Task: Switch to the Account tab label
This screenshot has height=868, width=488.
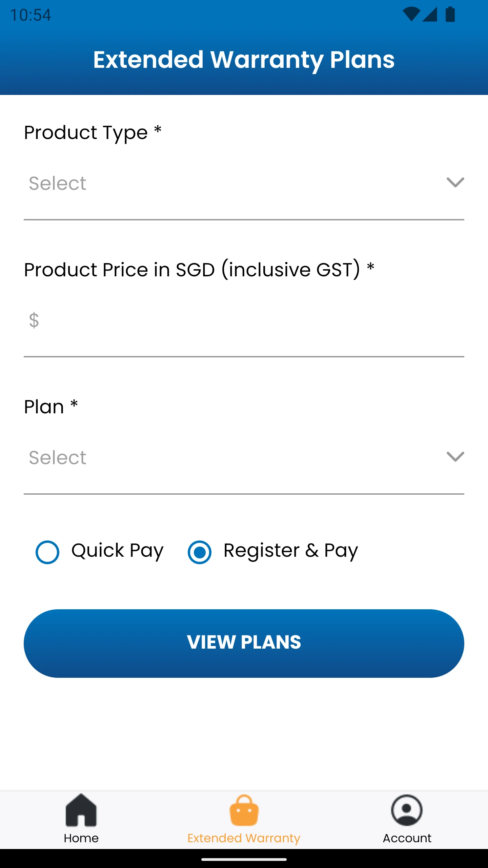Action: [x=407, y=838]
